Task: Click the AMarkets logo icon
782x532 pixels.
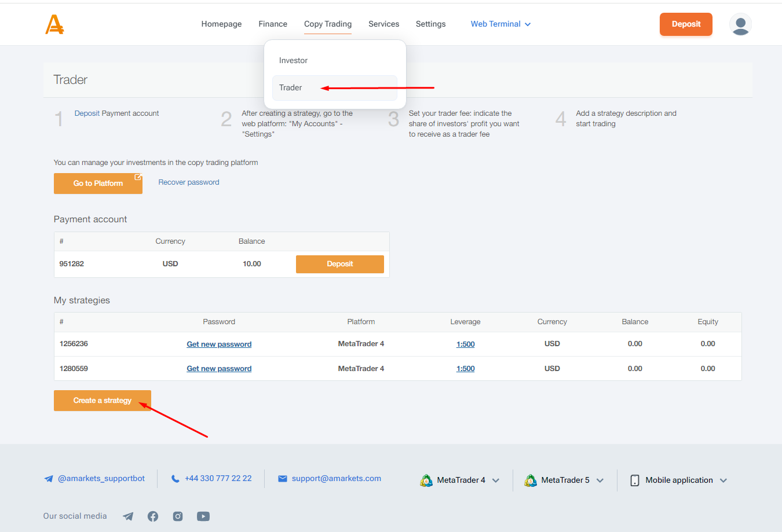Action: pyautogui.click(x=54, y=24)
